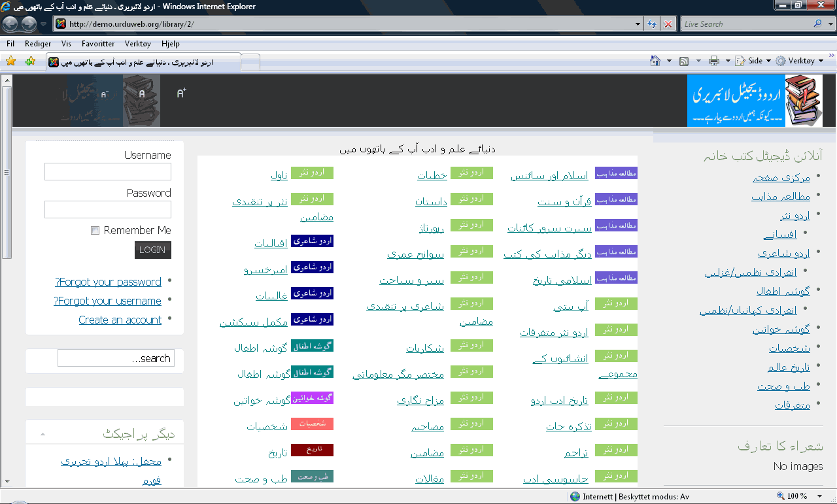Refresh the page with the blue arrows icon
The height and width of the screenshot is (504, 837).
652,24
